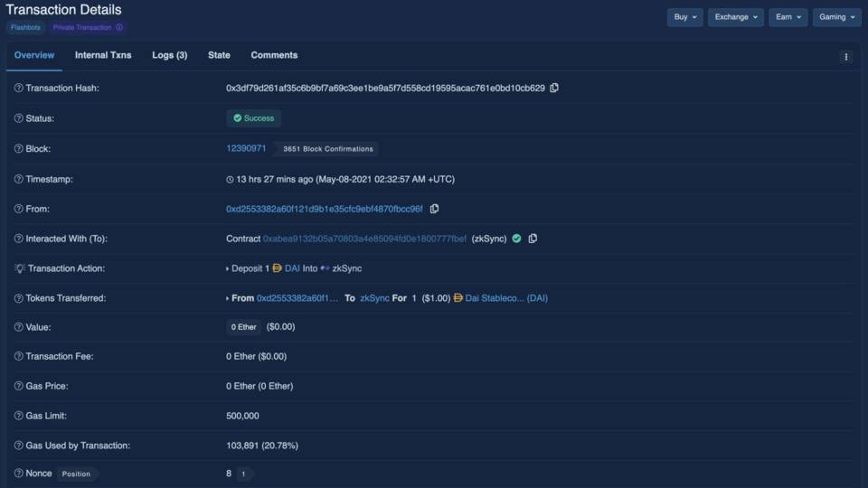The width and height of the screenshot is (868, 488).
Task: Click the DAI token icon in Transaction Action
Action: click(x=278, y=268)
